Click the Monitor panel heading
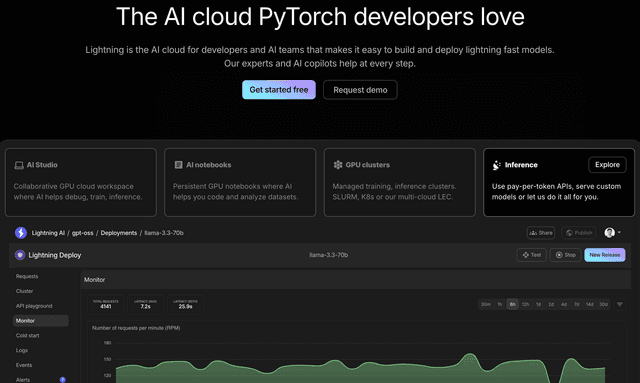 pyautogui.click(x=94, y=280)
